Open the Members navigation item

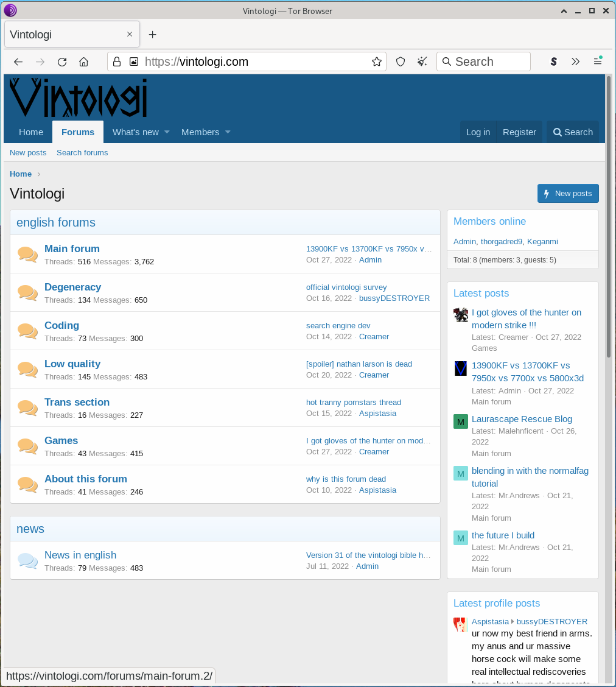click(200, 132)
